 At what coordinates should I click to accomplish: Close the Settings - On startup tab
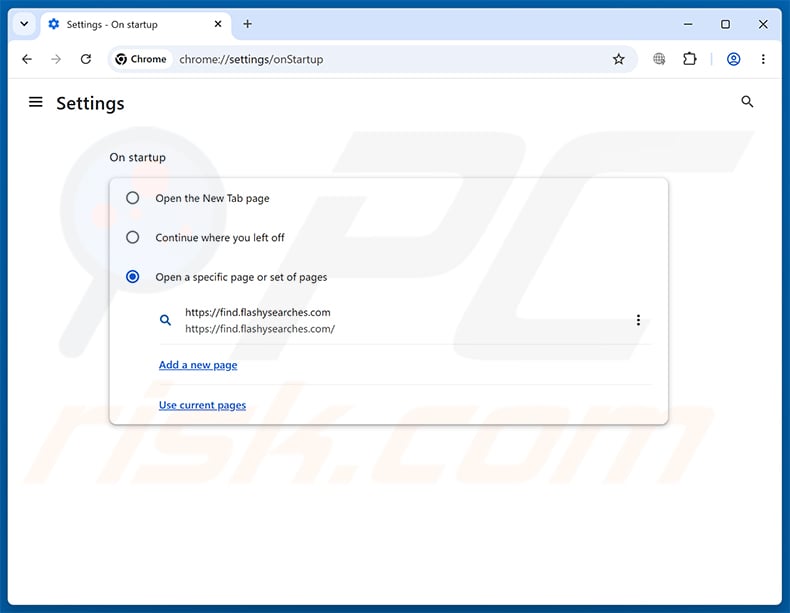coord(218,24)
